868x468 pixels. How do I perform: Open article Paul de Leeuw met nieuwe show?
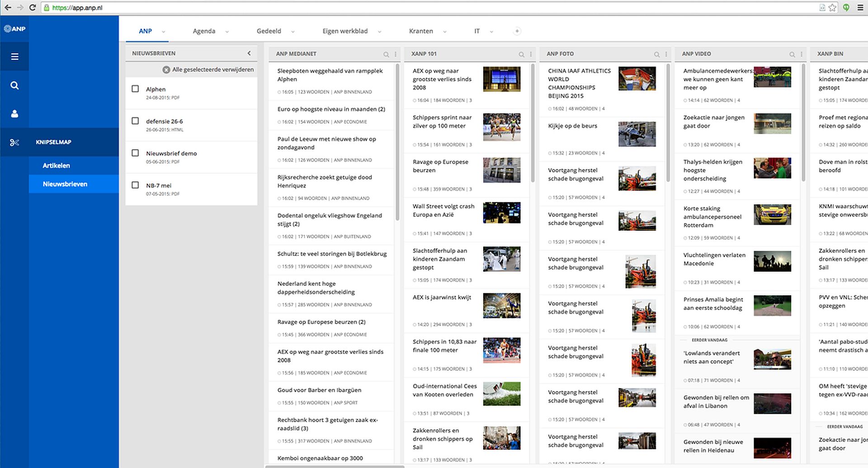point(326,143)
